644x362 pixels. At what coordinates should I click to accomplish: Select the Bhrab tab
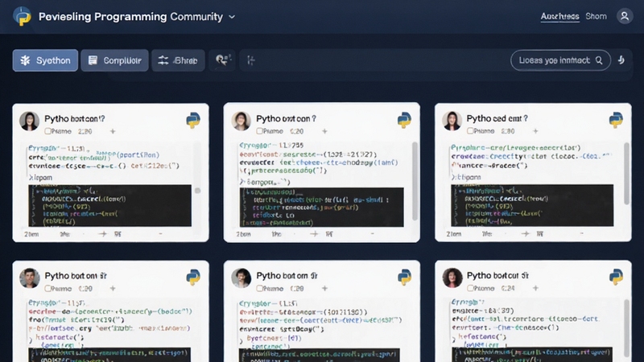(178, 60)
